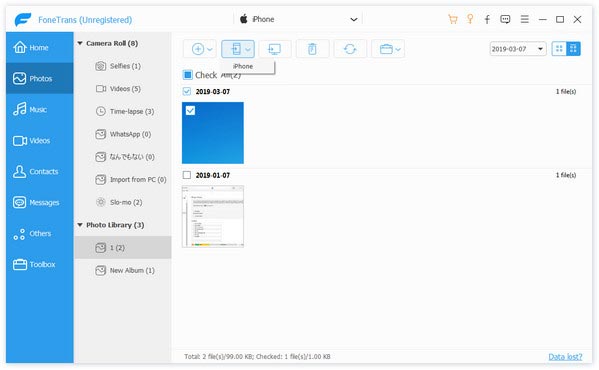Open Slo-mo (2) album
Image resolution: width=599 pixels, height=370 pixels.
coord(123,202)
